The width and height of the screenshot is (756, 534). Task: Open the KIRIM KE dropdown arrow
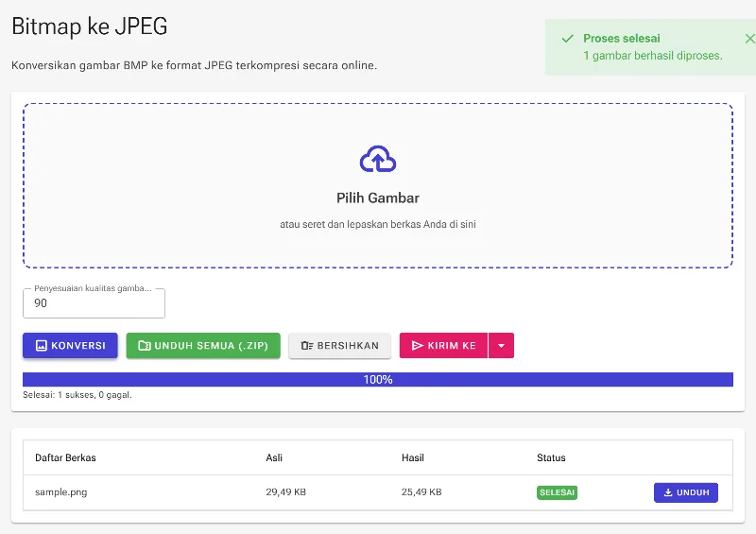[x=502, y=345]
